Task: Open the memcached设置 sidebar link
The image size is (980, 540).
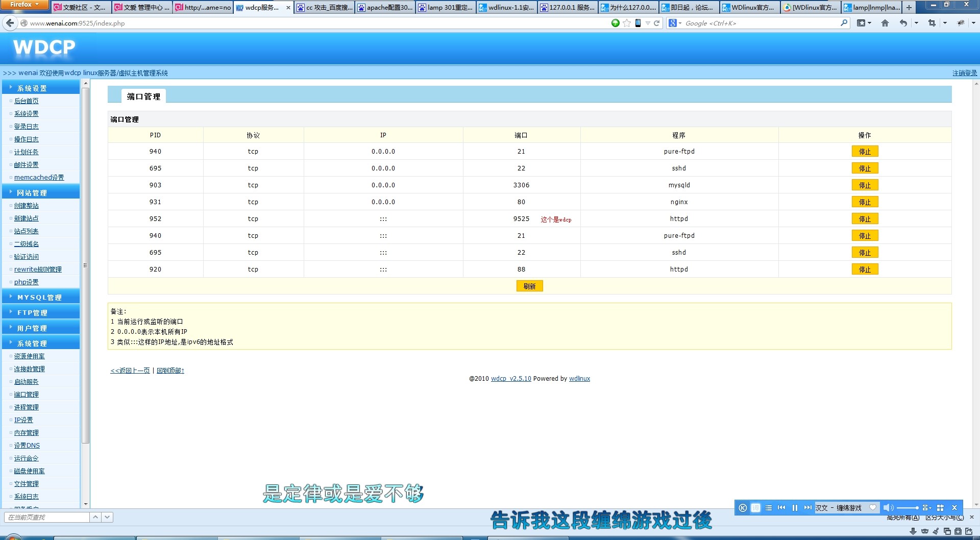Action: click(39, 177)
